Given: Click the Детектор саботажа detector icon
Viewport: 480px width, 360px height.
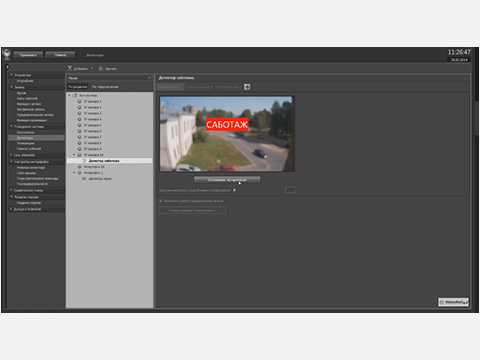Looking at the screenshot, I should tap(84, 161).
